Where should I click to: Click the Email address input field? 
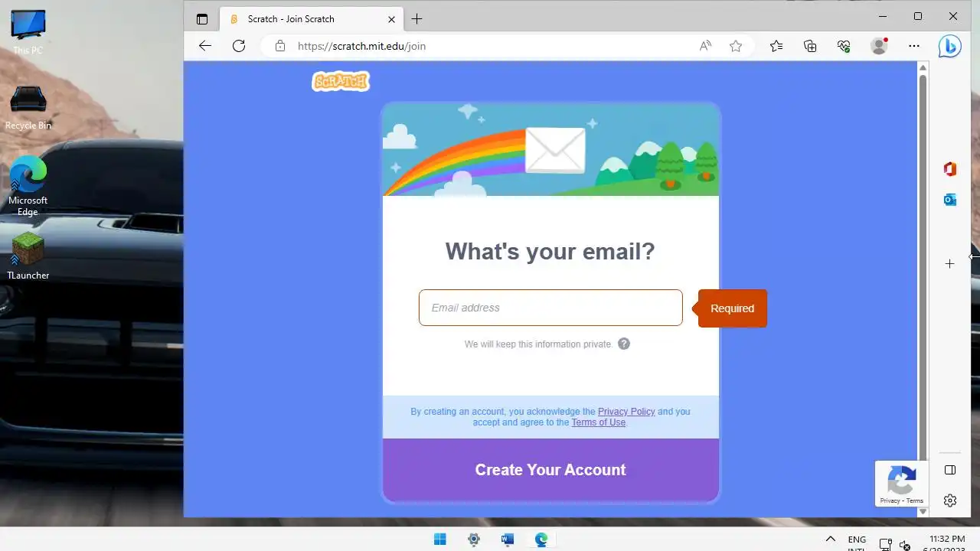[x=550, y=308]
